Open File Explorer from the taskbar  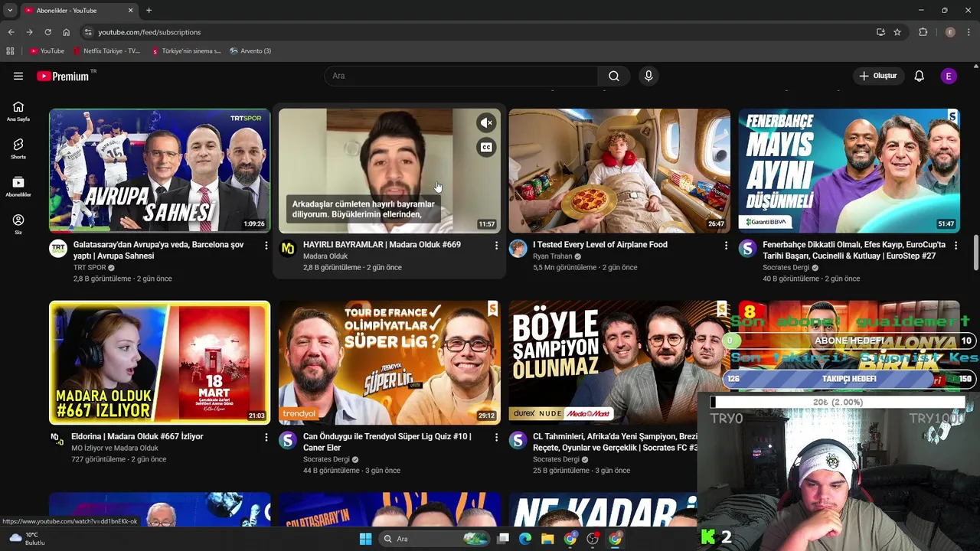[x=547, y=539]
